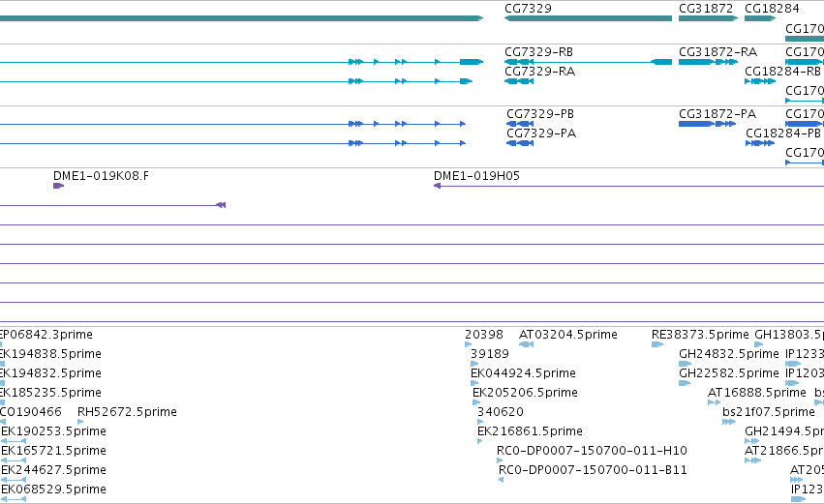Select the DME1-019H05 arrowhead glyph

click(437, 186)
